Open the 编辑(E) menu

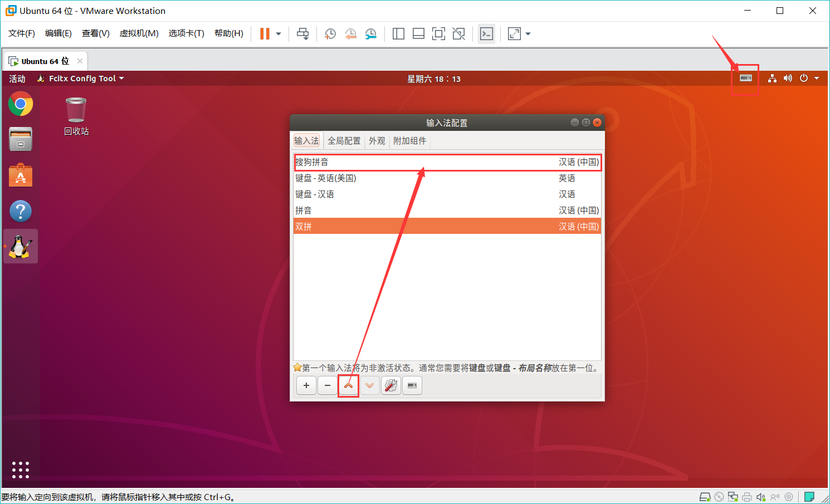[x=58, y=33]
